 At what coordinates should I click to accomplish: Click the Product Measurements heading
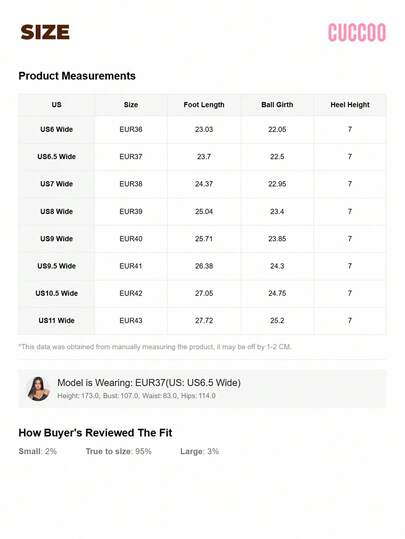(77, 76)
